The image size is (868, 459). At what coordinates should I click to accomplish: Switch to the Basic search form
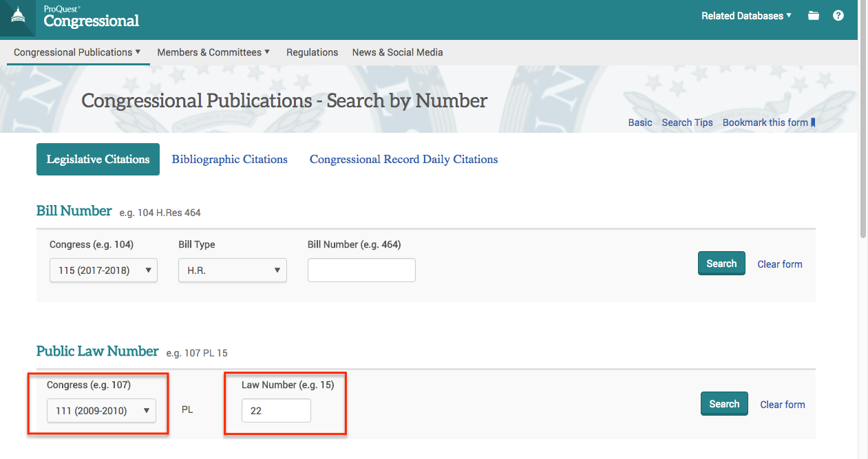pos(640,122)
